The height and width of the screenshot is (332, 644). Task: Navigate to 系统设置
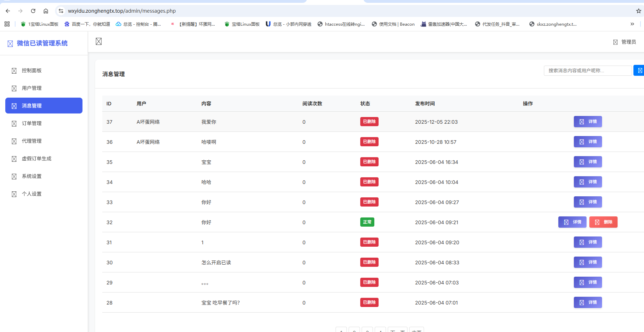(x=32, y=176)
